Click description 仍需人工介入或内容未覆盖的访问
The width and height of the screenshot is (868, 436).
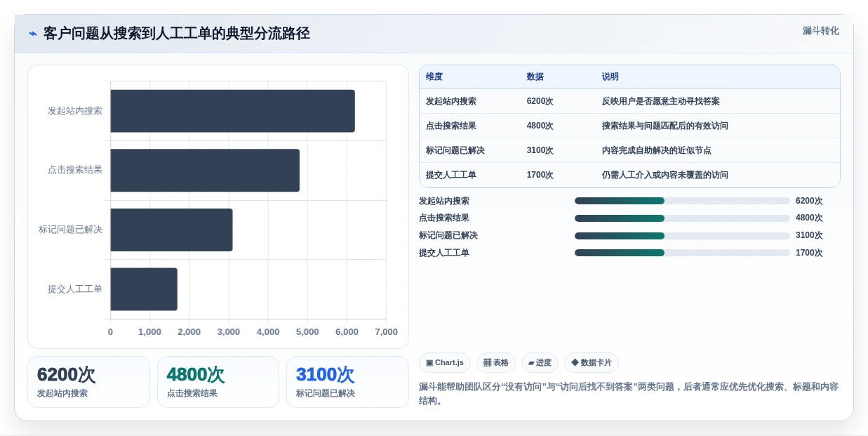[665, 175]
